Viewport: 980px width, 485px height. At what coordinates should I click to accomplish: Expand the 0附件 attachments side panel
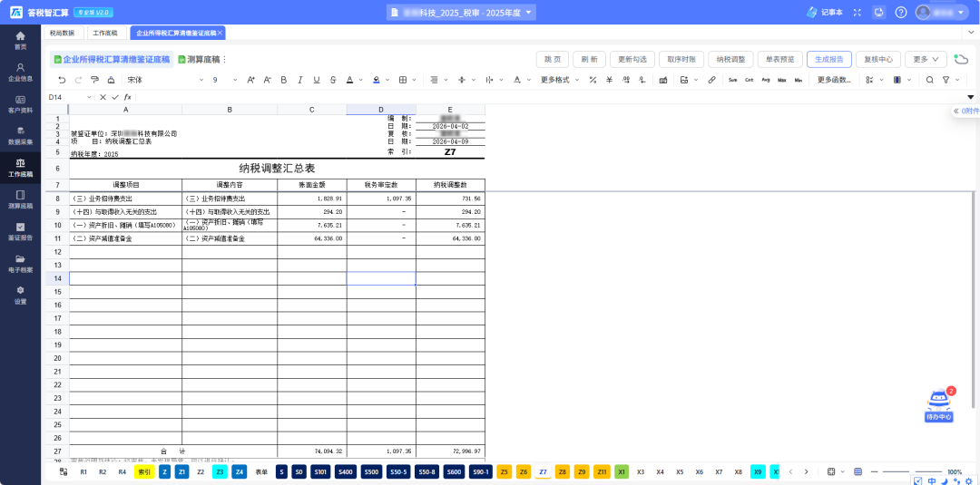point(966,111)
